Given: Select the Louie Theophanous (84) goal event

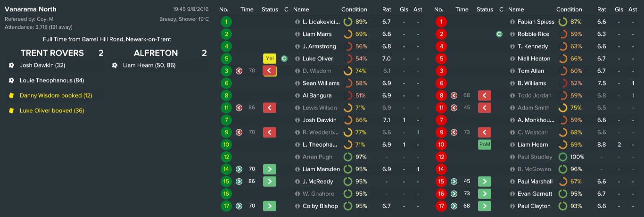Looking at the screenshot, I should coord(52,80).
